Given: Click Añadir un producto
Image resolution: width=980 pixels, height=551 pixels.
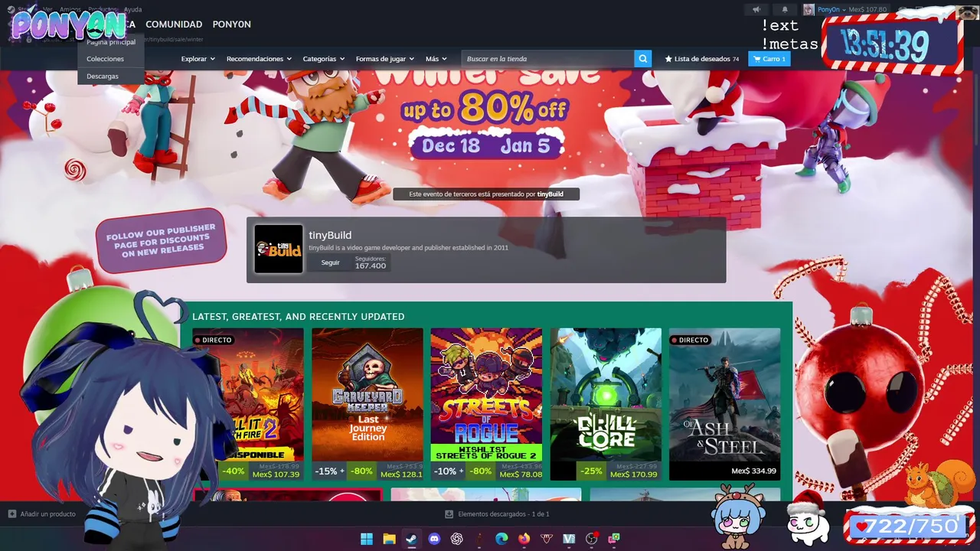Looking at the screenshot, I should (42, 514).
